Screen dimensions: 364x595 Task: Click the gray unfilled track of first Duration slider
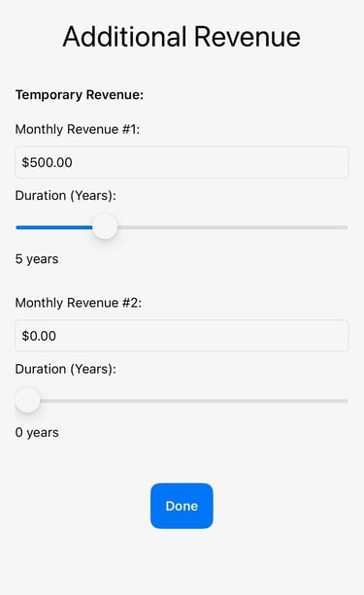(233, 227)
